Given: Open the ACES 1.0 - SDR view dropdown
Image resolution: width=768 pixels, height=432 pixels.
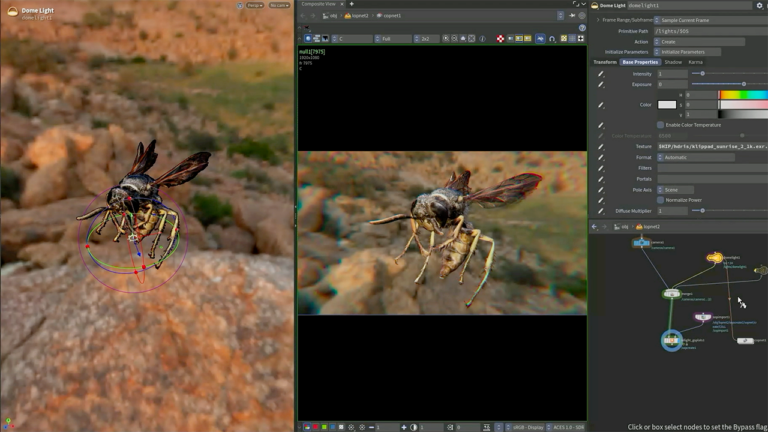Looking at the screenshot, I should pyautogui.click(x=566, y=427).
